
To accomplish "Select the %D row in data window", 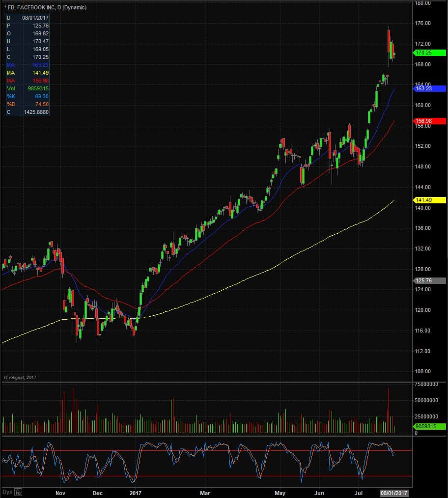I will click(x=28, y=104).
